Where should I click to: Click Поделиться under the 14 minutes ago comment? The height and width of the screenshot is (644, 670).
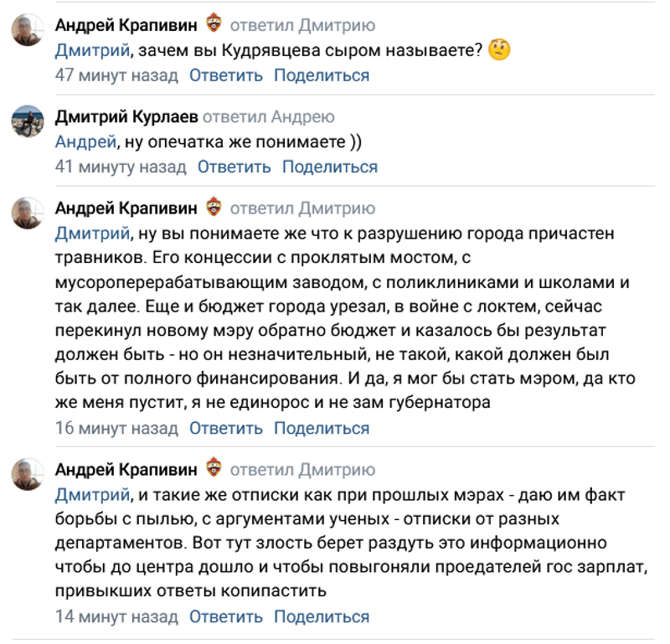[x=322, y=617]
